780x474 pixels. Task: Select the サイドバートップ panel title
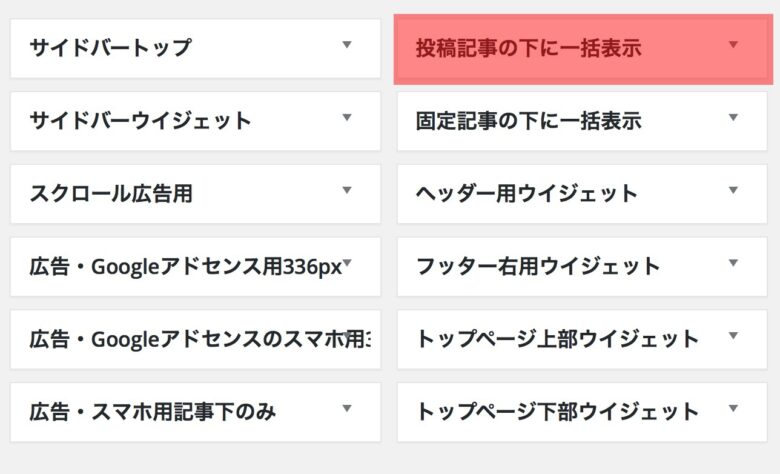coord(110,48)
